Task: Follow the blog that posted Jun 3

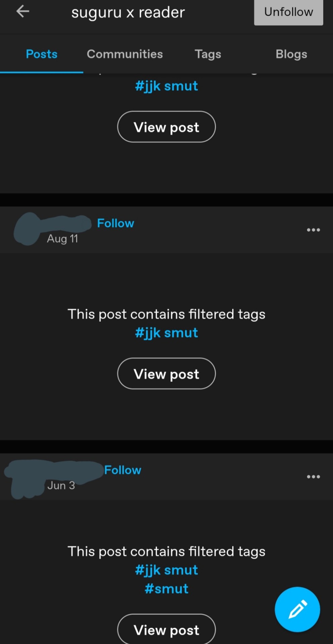Action: tap(123, 470)
